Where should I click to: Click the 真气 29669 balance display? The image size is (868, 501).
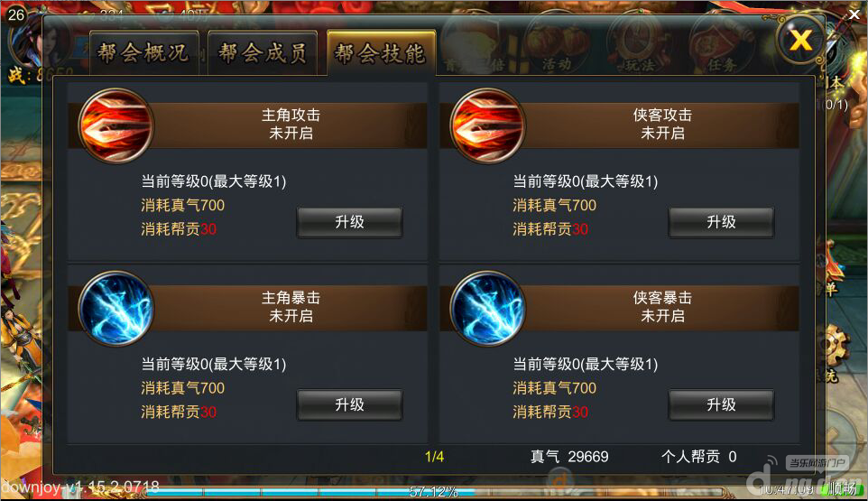click(x=569, y=457)
